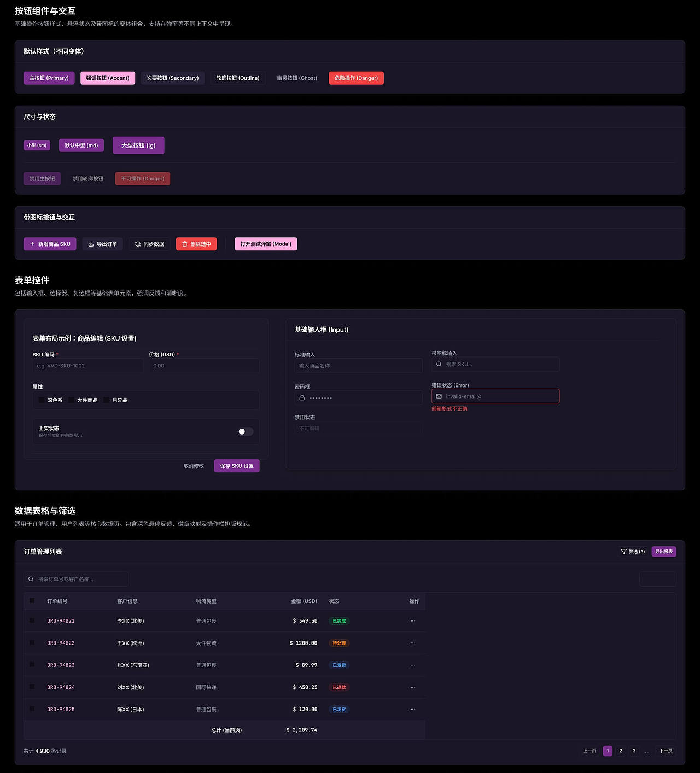Click 取消修改 below the SKU form

click(x=194, y=466)
